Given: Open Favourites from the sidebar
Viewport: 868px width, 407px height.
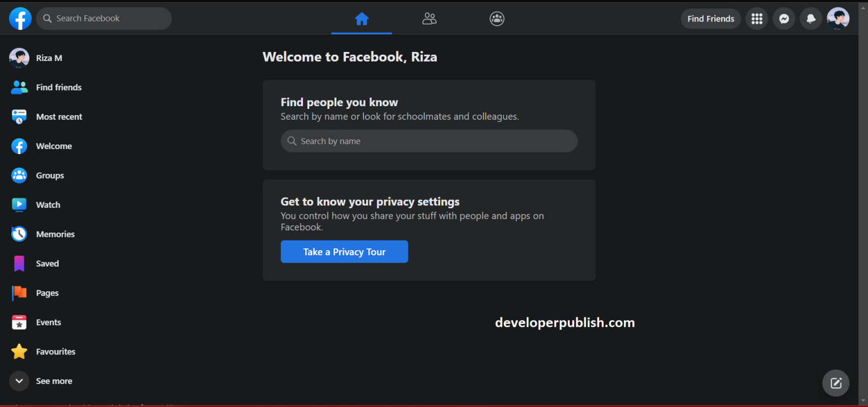Looking at the screenshot, I should point(57,351).
